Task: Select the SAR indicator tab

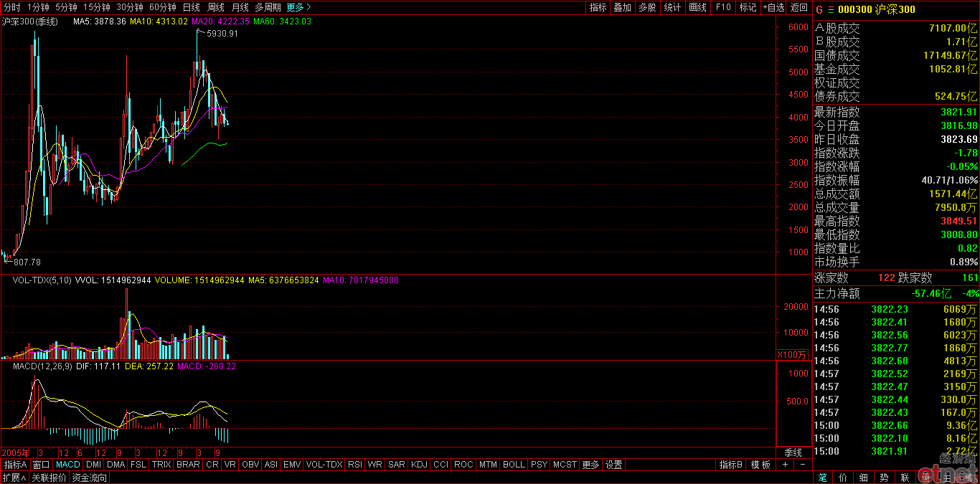Action: [x=396, y=465]
